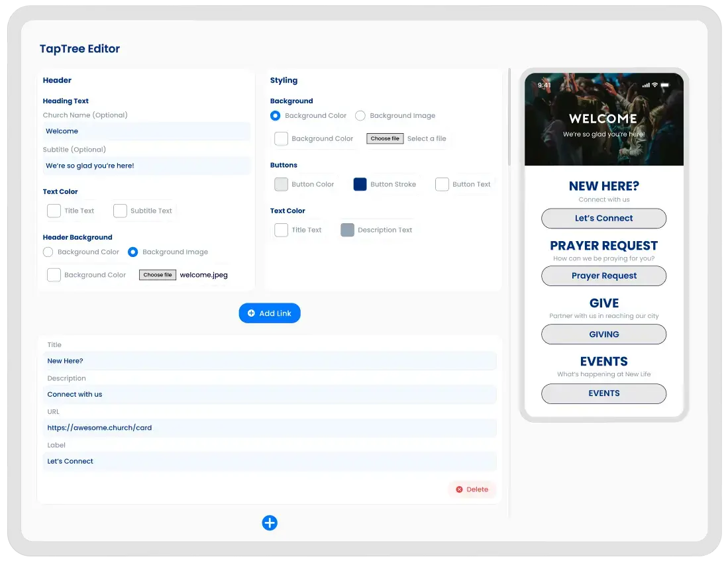This screenshot has width=728, height=561.
Task: Pick the Button Stroke navy color swatch
Action: tap(360, 185)
